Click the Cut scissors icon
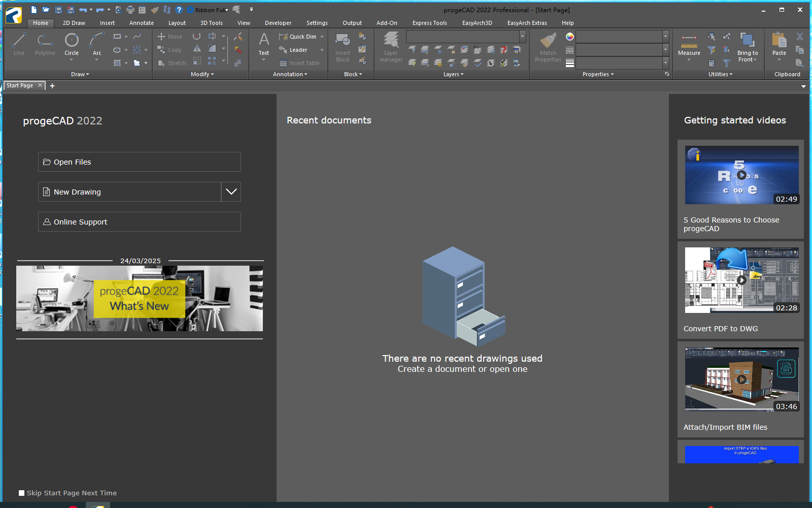Screen dimensions: 812x508 tap(800, 37)
